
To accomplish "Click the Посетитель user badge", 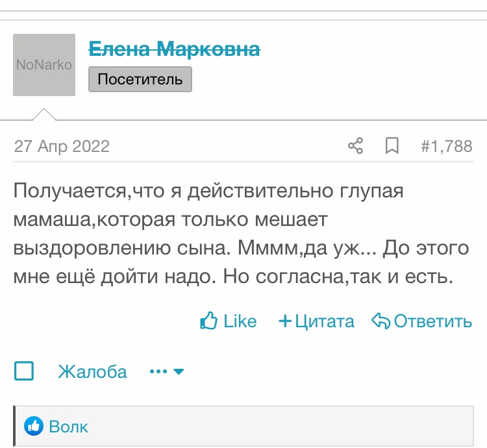I will click(x=140, y=80).
